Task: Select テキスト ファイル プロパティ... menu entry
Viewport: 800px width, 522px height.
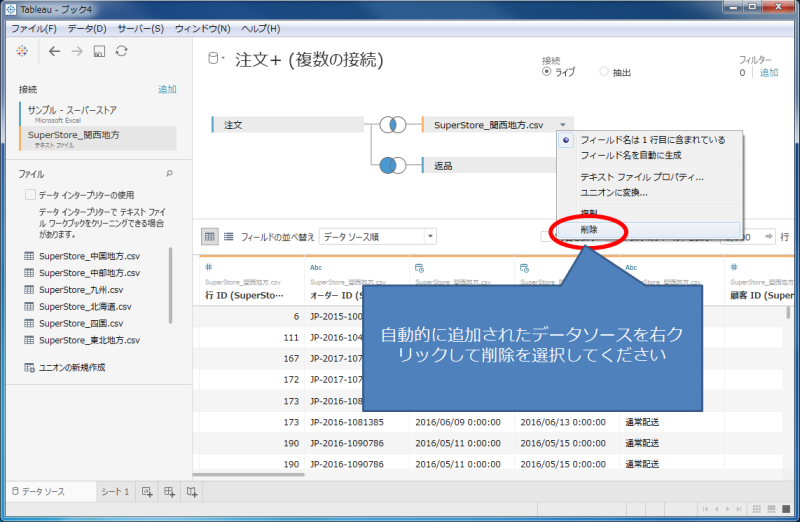Action: point(642,177)
